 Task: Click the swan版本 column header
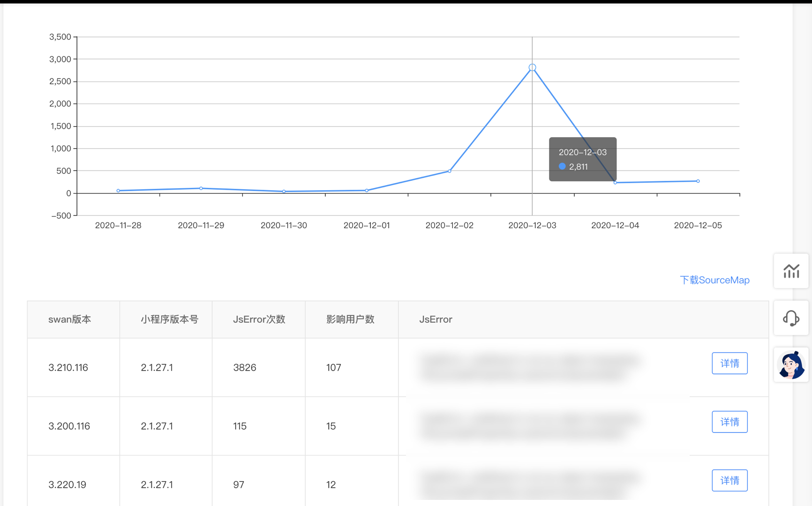click(x=70, y=320)
